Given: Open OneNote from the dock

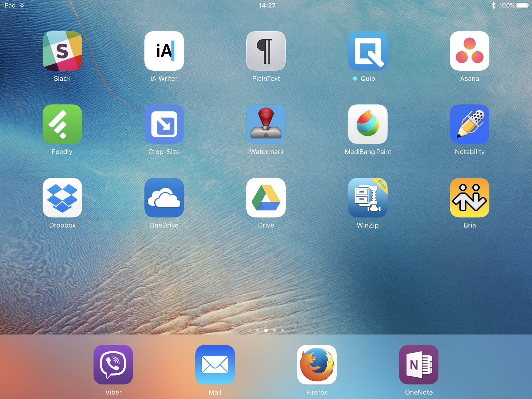Looking at the screenshot, I should [x=419, y=365].
